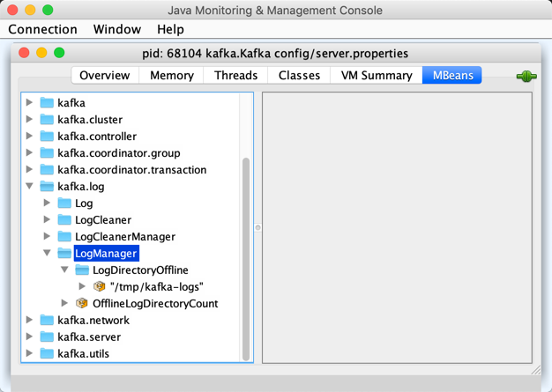Click the kafka.utils folder icon
Image resolution: width=552 pixels, height=392 pixels.
tap(48, 354)
